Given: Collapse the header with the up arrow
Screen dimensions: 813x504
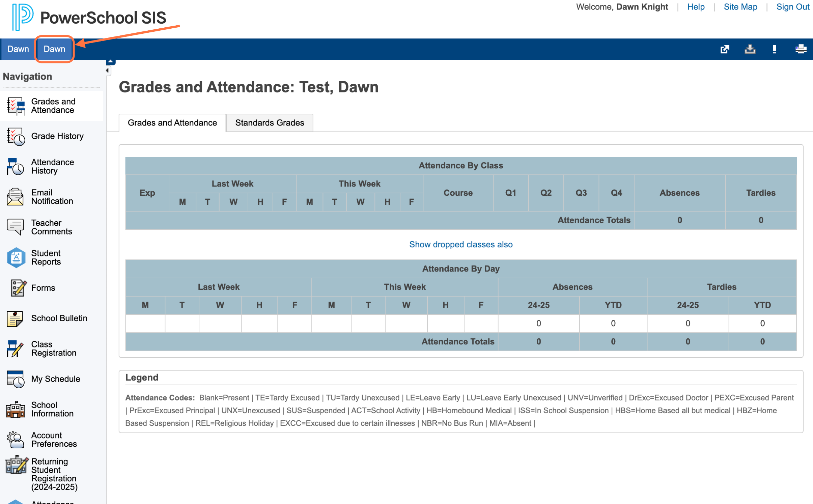Looking at the screenshot, I should point(111,61).
